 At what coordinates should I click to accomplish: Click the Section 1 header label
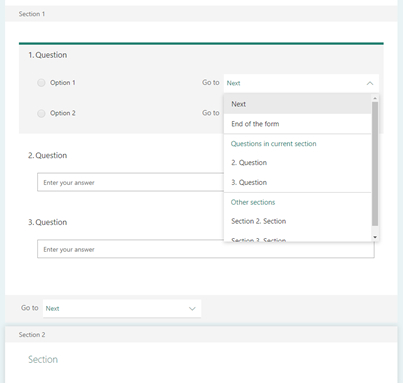tap(32, 14)
